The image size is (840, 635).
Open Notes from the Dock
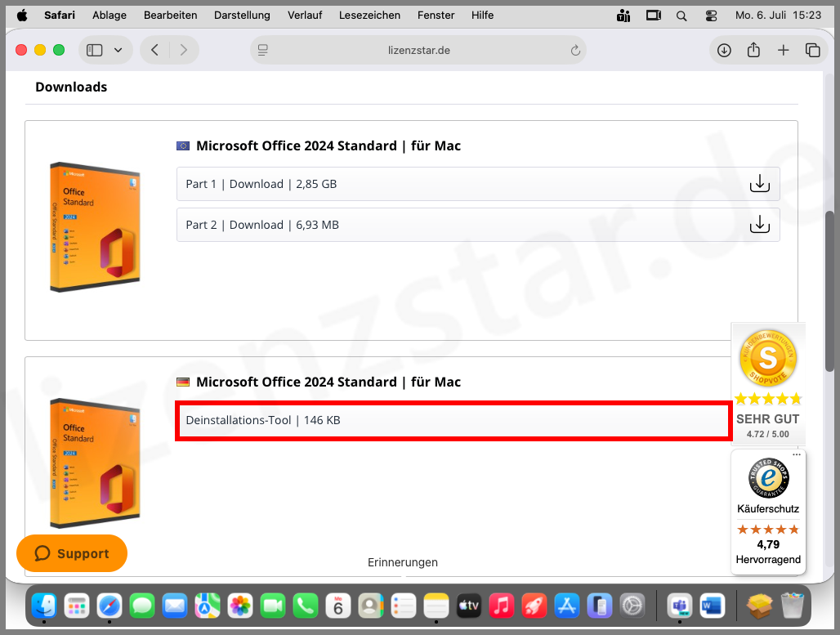tap(436, 606)
